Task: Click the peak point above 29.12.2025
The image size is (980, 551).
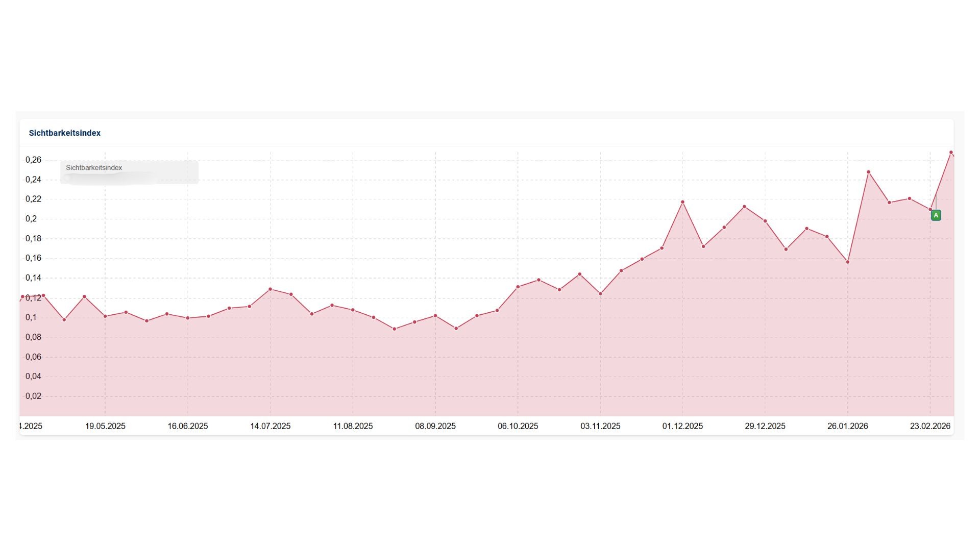Action: pos(744,206)
